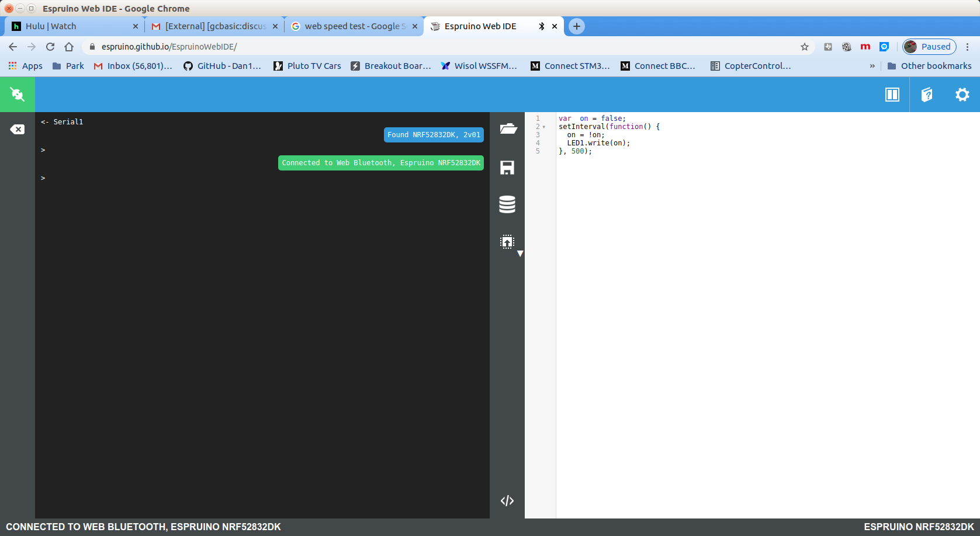The width and height of the screenshot is (980, 536).
Task: Open the Pluto TV Cars bookmark
Action: (307, 66)
